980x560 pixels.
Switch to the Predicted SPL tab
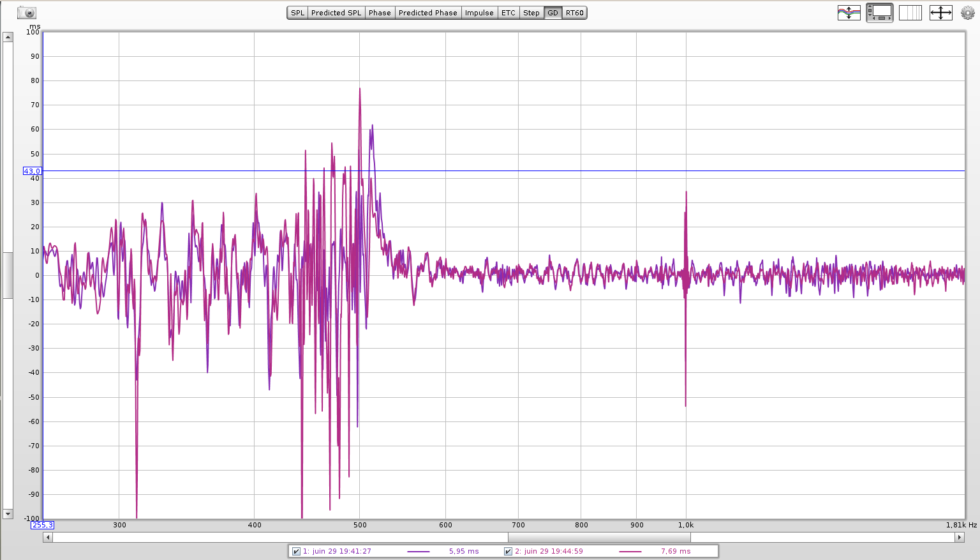coord(336,13)
